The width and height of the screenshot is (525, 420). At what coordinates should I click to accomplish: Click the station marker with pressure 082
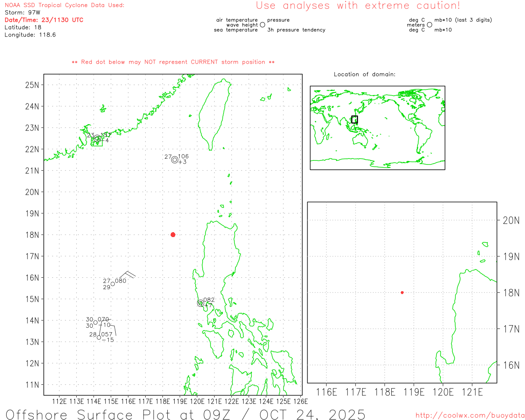(x=201, y=304)
